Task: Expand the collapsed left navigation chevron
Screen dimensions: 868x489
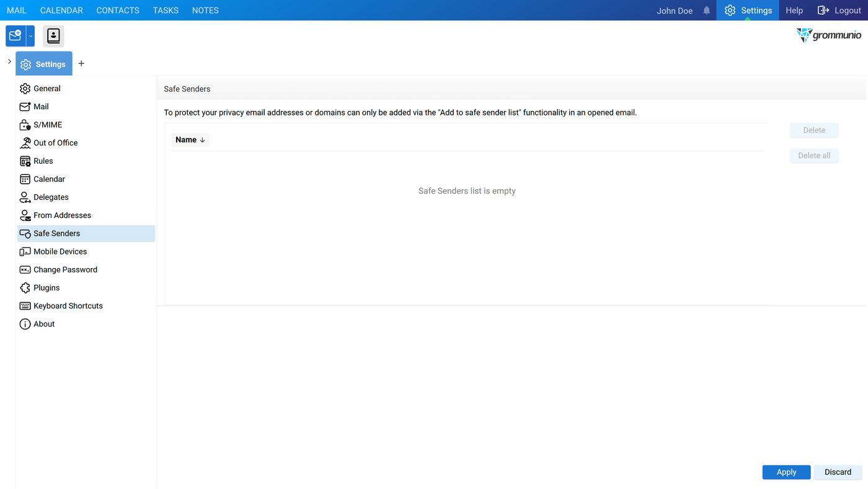Action: (9, 61)
